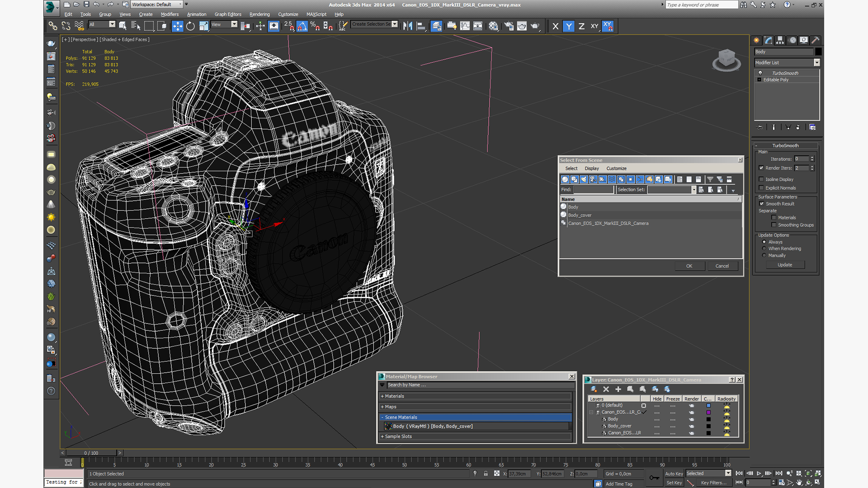Click ViewCube in perspective viewport
Image resolution: width=868 pixels, height=488 pixels.
coord(726,59)
